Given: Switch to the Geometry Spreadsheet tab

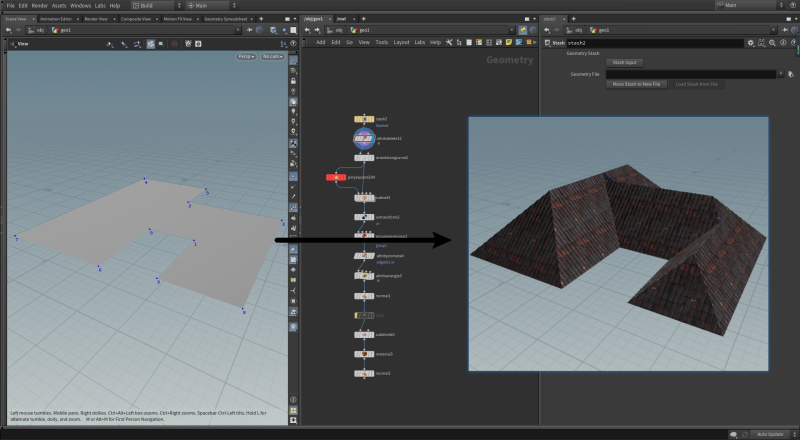Looking at the screenshot, I should point(226,18).
